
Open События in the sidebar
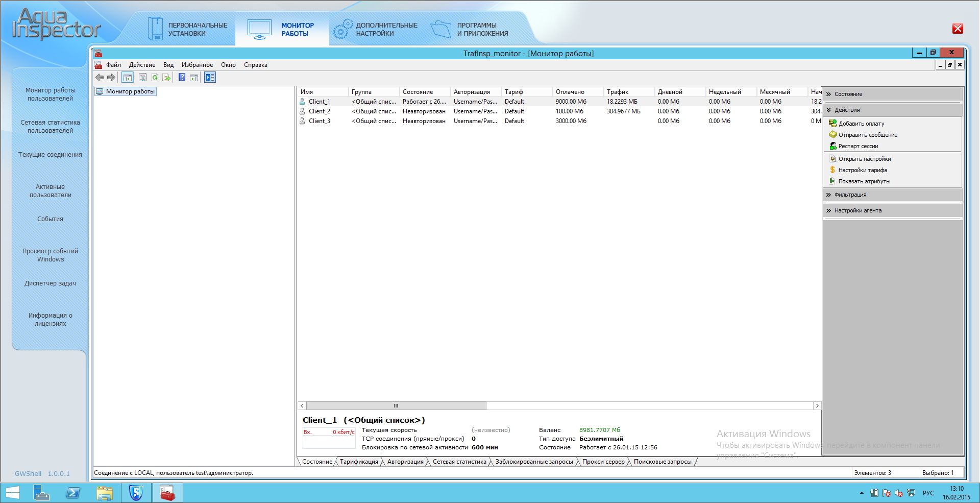click(x=50, y=219)
